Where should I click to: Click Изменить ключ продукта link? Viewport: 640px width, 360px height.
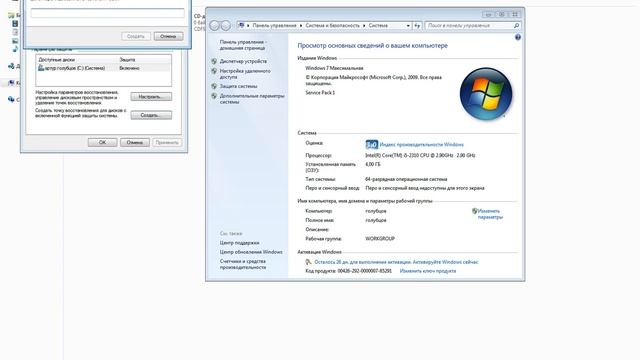[x=428, y=271]
